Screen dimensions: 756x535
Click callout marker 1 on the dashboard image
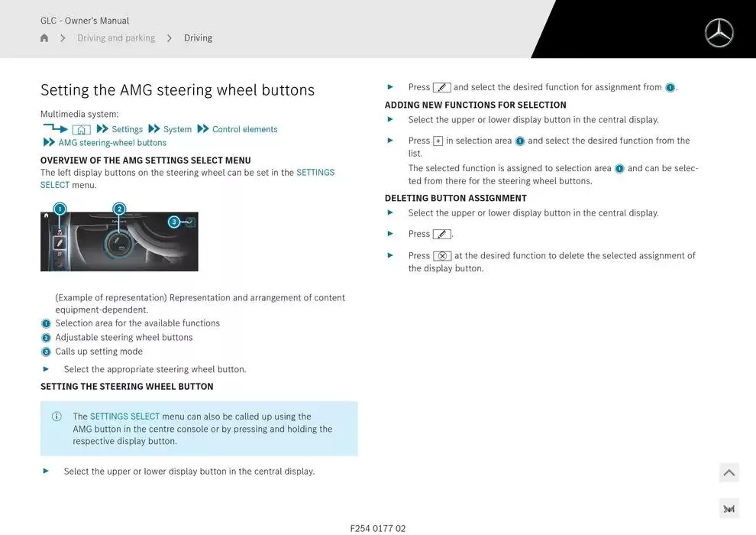60,209
